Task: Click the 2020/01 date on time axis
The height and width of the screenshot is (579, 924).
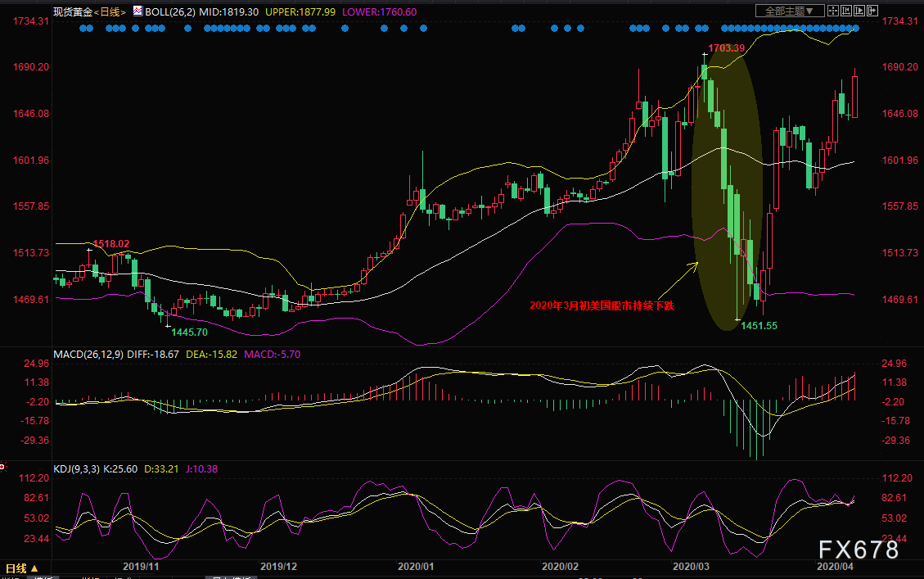Action: (x=416, y=567)
